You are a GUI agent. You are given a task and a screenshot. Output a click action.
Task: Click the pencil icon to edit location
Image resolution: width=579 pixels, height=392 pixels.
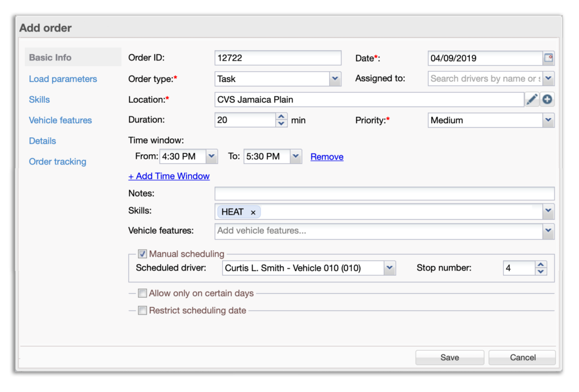coord(532,99)
